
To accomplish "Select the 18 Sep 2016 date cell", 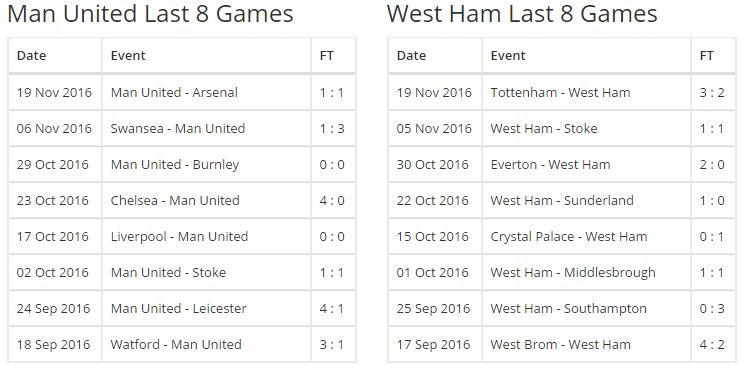I will tap(53, 345).
